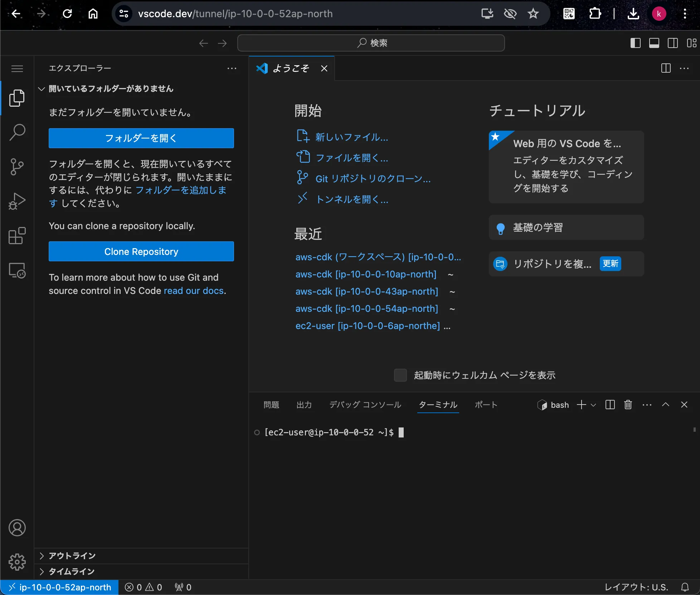Open recent aws-cdk [ip-10-0-0-43ap-north]
Viewport: 700px width, 595px height.
[x=367, y=291]
